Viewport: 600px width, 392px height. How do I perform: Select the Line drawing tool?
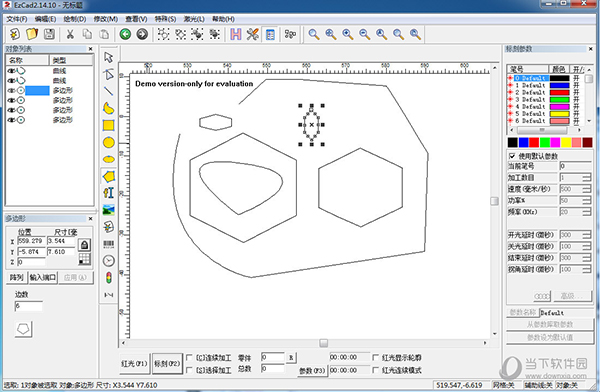[109, 91]
